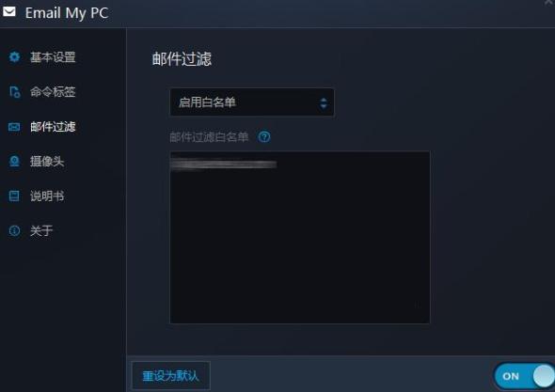
Task: Click the Email My PC envelope logo
Action: [9, 11]
